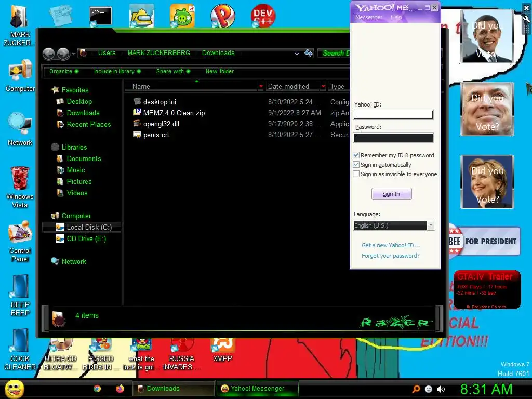Toggle Remember my ID & password checkbox

[x=356, y=155]
